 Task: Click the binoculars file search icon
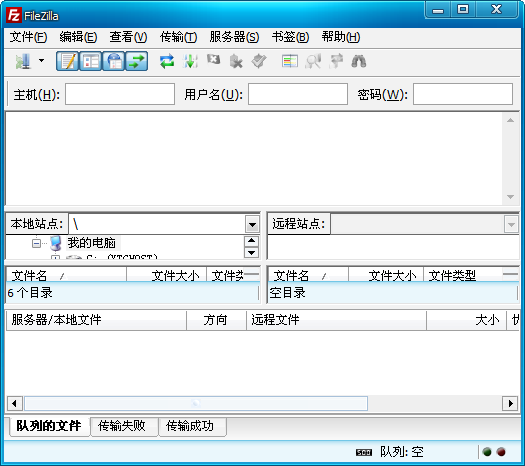coord(359,61)
